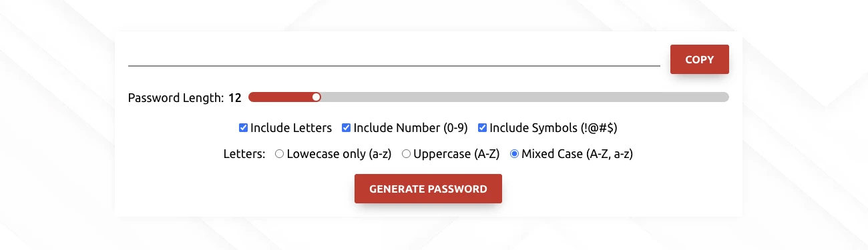Click the "Lowecase only (a-z)" label text
Image resolution: width=868 pixels, height=250 pixels.
click(x=339, y=154)
